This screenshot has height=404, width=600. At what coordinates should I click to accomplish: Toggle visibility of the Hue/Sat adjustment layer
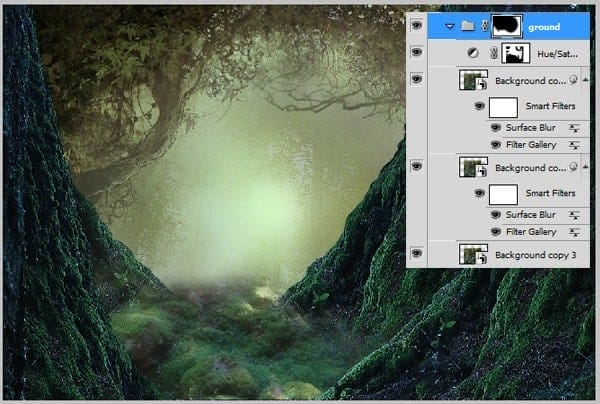pyautogui.click(x=416, y=52)
